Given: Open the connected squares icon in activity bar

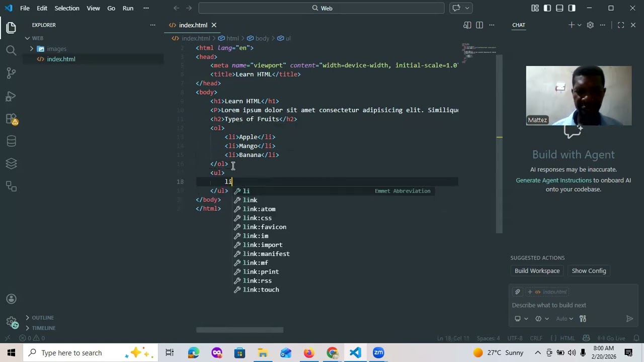Looking at the screenshot, I should pyautogui.click(x=11, y=186).
